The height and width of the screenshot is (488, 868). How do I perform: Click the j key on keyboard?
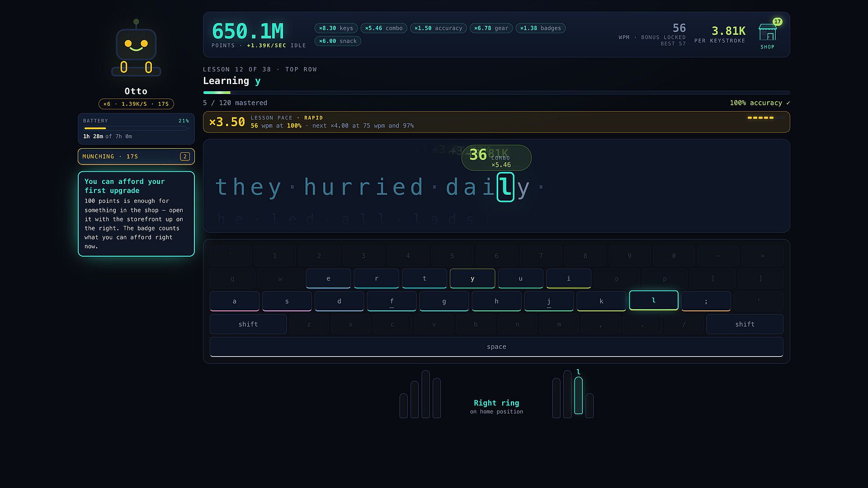[549, 301]
